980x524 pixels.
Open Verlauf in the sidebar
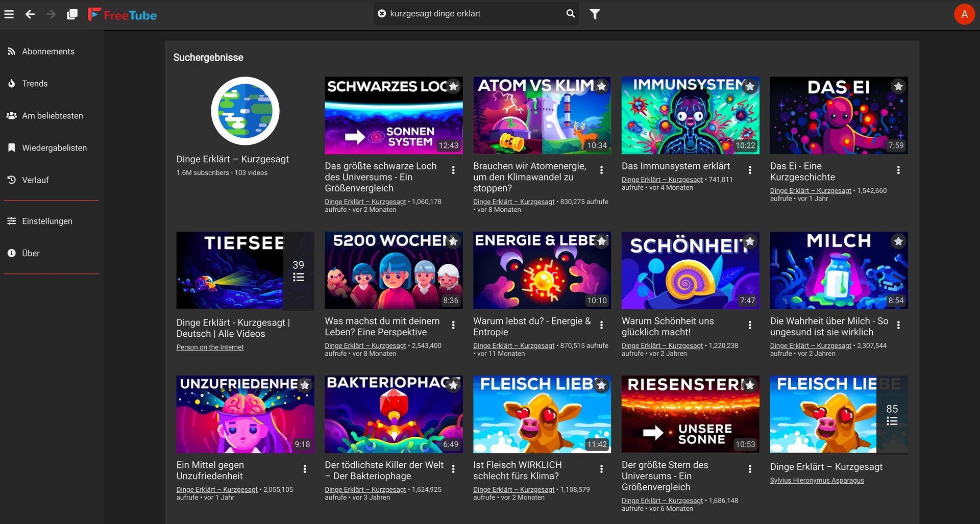pyautogui.click(x=51, y=180)
